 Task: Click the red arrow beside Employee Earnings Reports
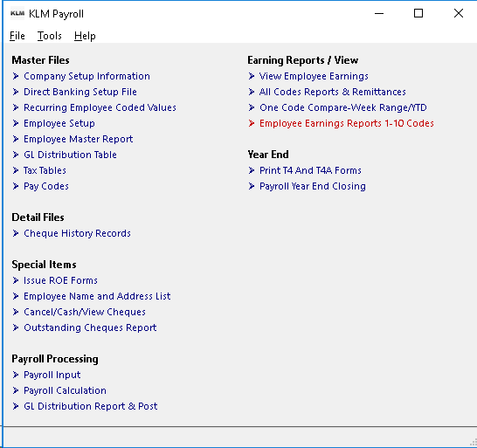pos(252,123)
